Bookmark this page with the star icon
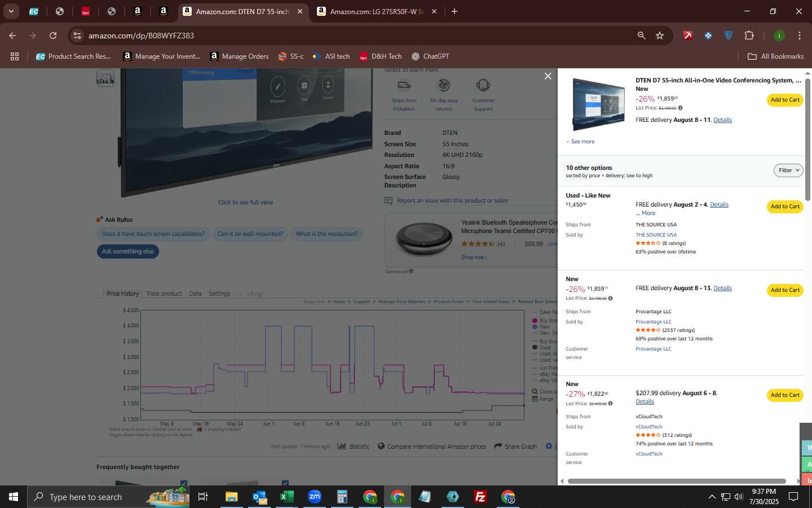 (660, 36)
